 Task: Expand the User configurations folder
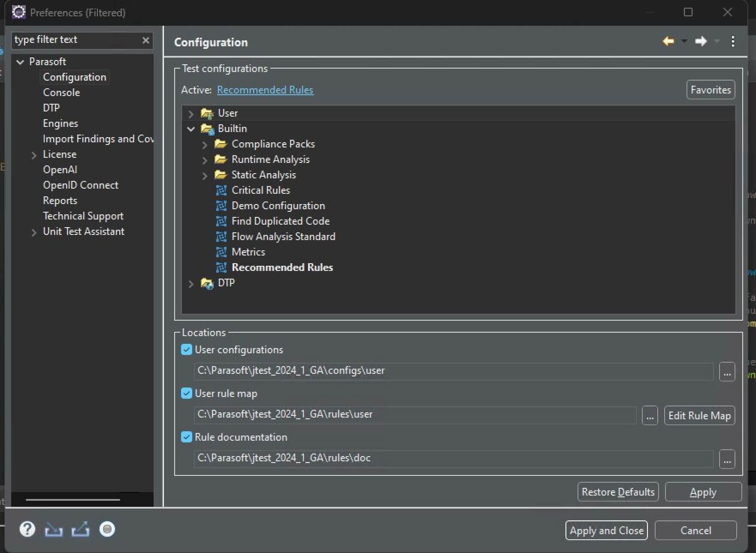tap(191, 114)
